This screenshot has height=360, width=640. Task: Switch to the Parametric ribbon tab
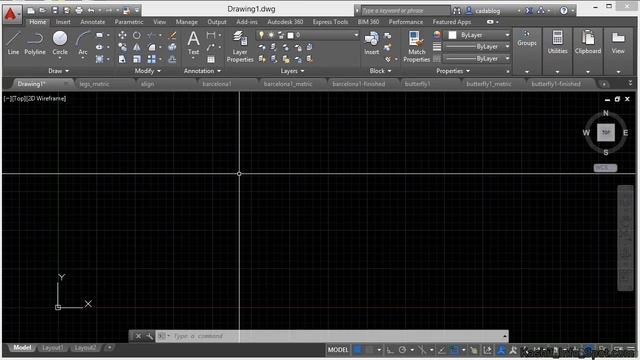click(129, 22)
